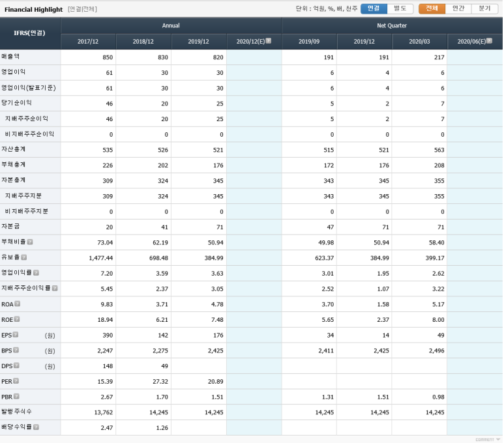Expand the comment dropdown at bottom right
504x443 pixels.
[x=488, y=440]
